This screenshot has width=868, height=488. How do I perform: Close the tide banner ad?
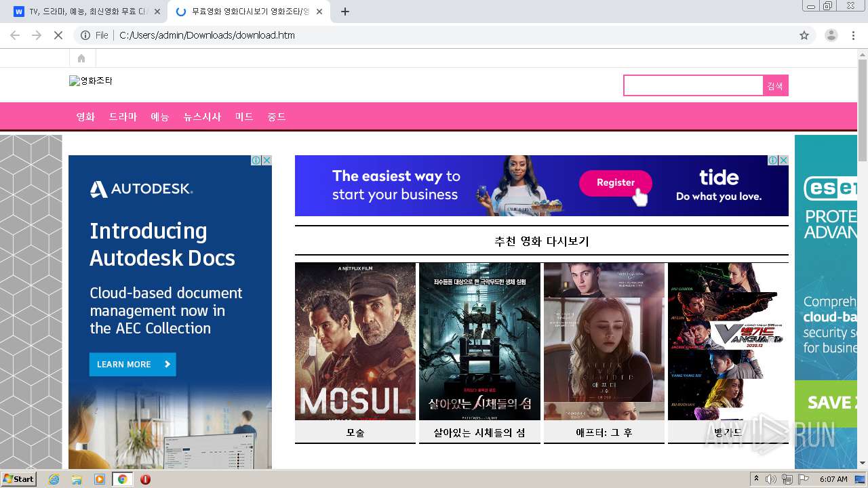pyautogui.click(x=783, y=161)
